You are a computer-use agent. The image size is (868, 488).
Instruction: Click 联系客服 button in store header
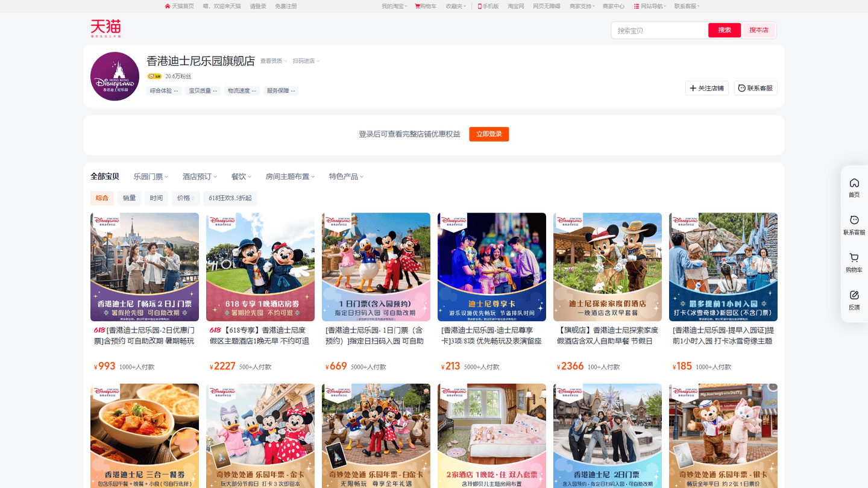pos(756,88)
